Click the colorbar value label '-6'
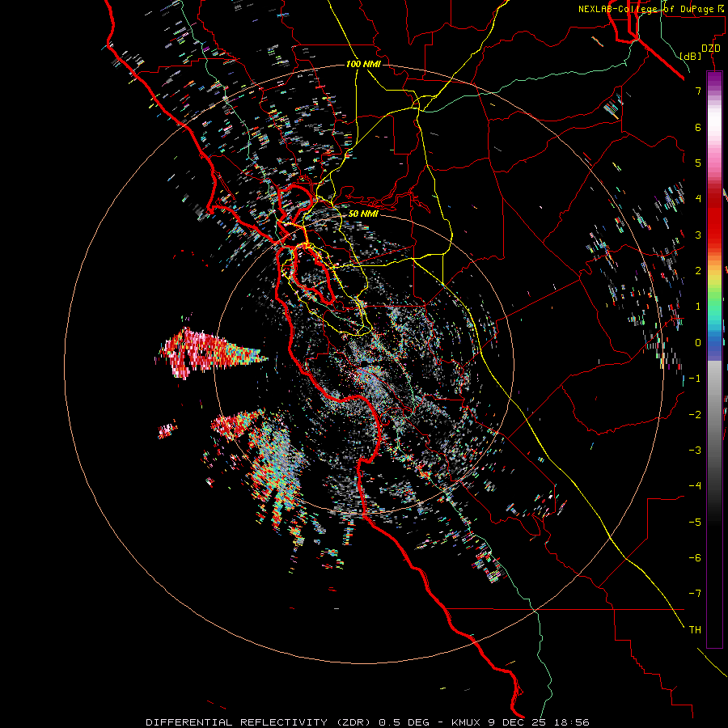This screenshot has height=728, width=728. [x=695, y=558]
